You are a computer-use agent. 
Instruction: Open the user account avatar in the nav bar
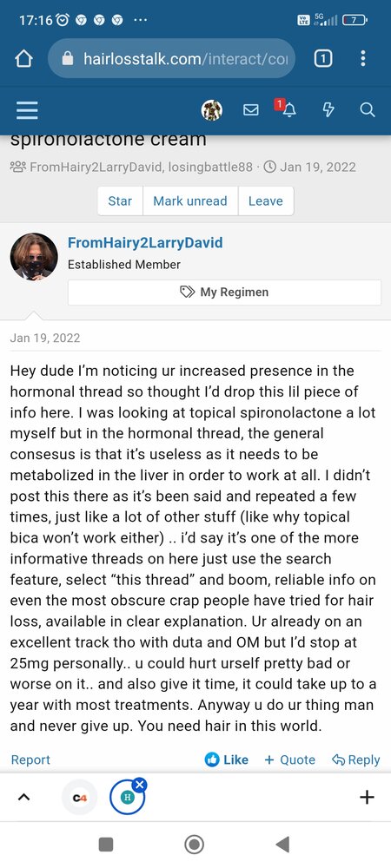[211, 110]
